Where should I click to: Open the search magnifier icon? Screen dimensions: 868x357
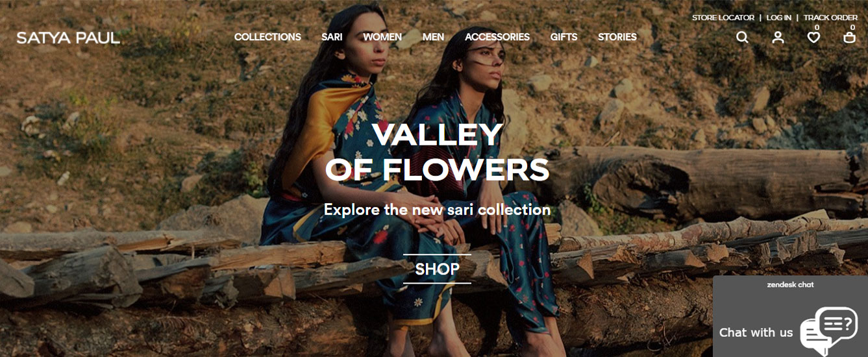(x=742, y=37)
